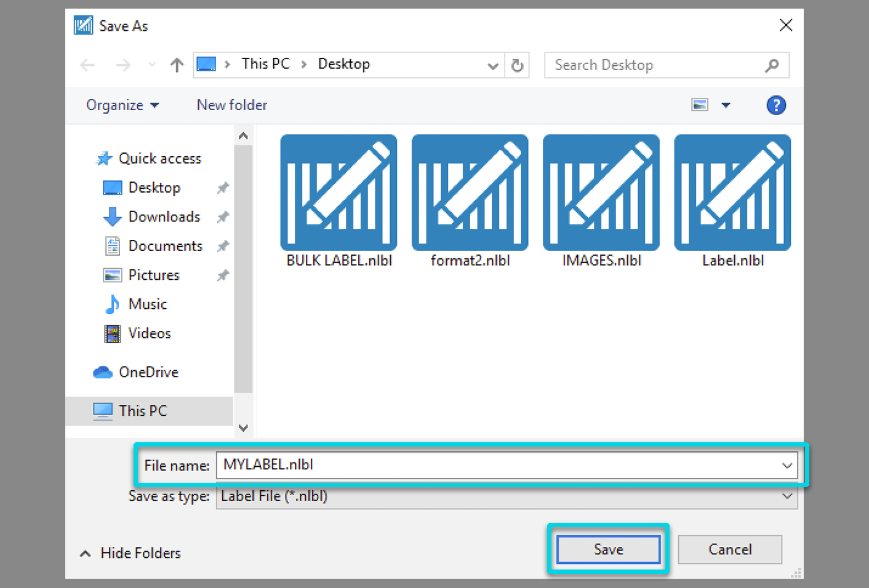Toggle the pin next to Desktop

223,188
